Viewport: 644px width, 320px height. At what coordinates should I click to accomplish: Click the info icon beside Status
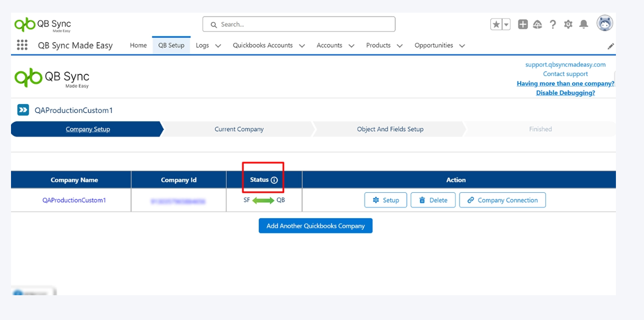click(x=274, y=180)
